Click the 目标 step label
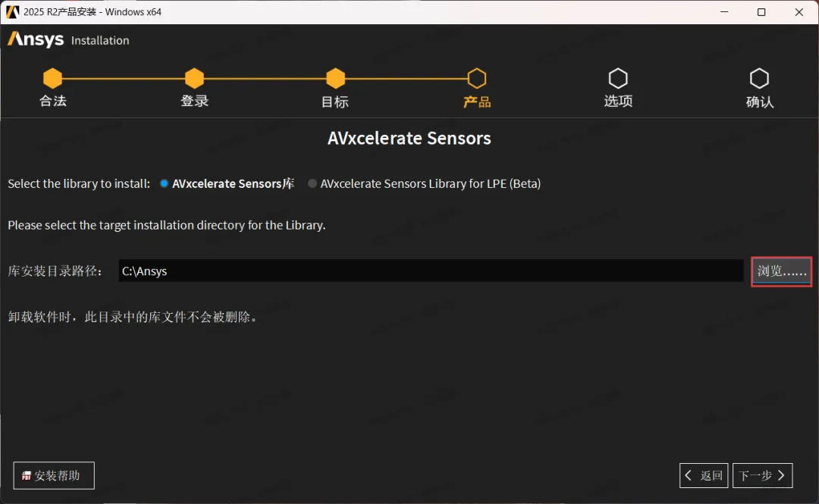 point(335,102)
